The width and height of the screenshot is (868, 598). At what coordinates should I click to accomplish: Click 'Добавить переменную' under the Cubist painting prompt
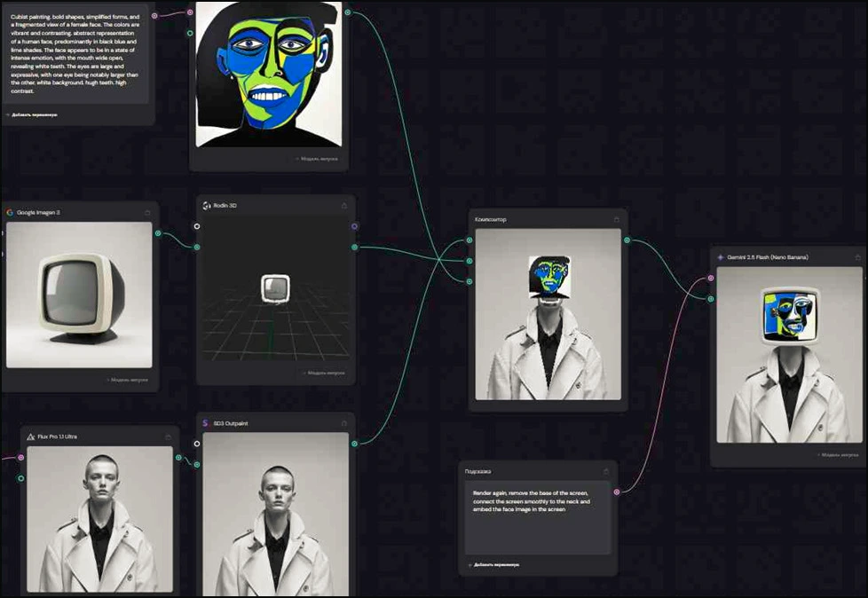pos(34,114)
